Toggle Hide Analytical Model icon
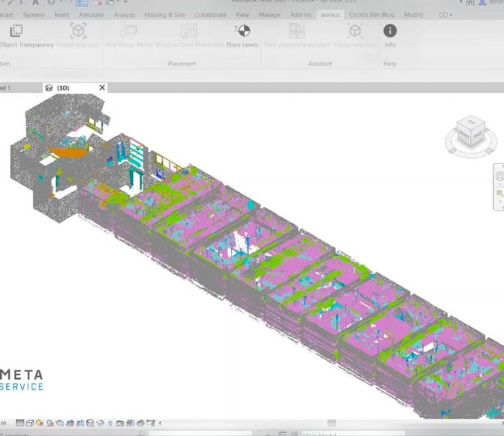 point(130,423)
